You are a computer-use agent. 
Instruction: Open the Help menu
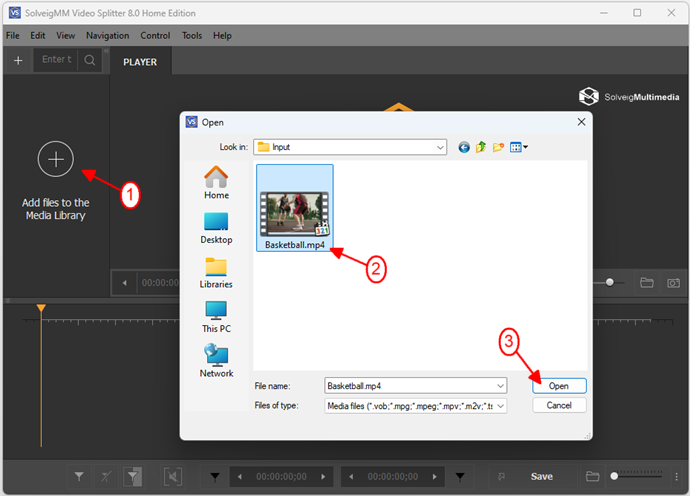click(x=222, y=36)
